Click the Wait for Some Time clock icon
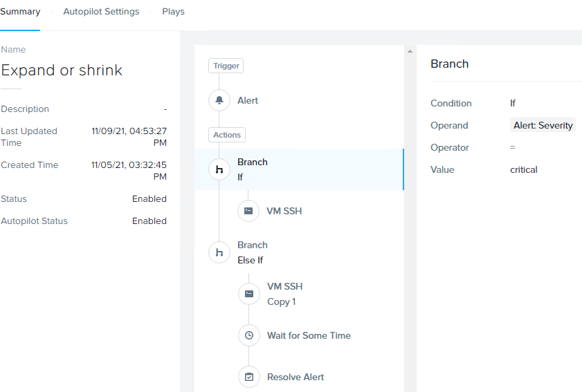Viewport: 582px width, 392px height. (249, 335)
